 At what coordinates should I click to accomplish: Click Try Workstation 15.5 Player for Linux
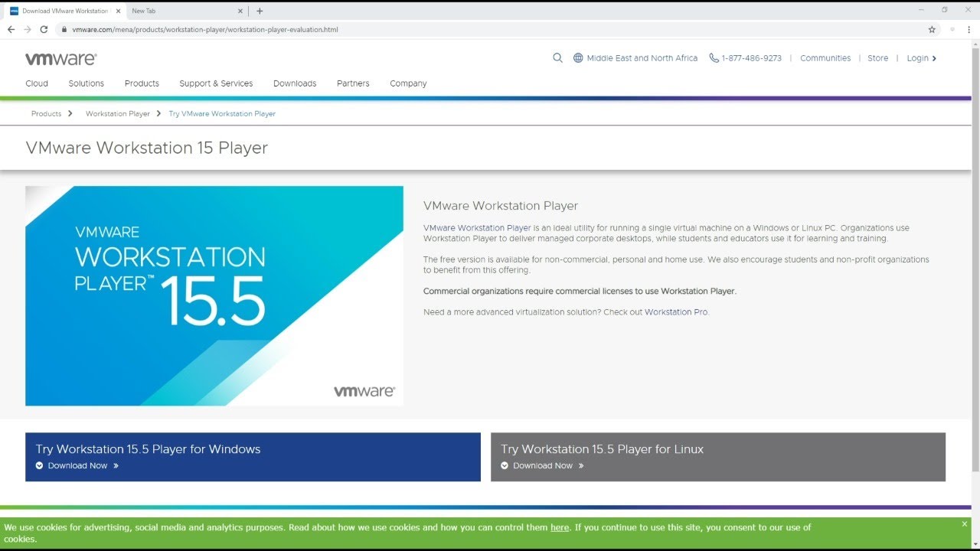602,449
